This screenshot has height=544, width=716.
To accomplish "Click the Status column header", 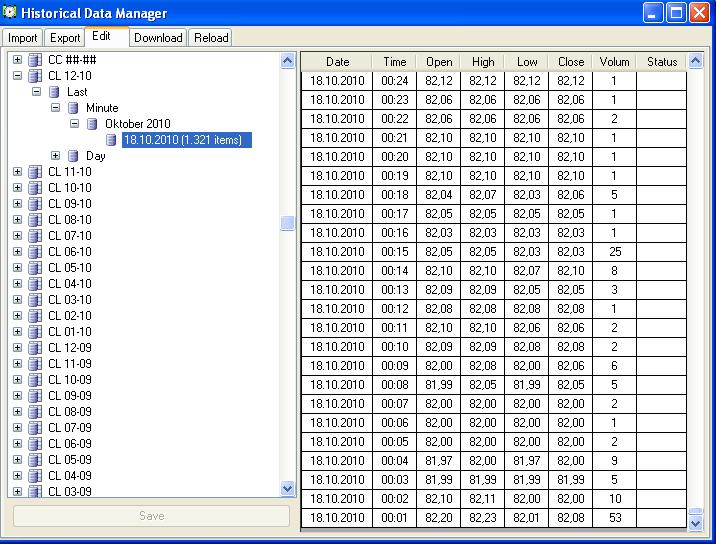I will point(662,62).
